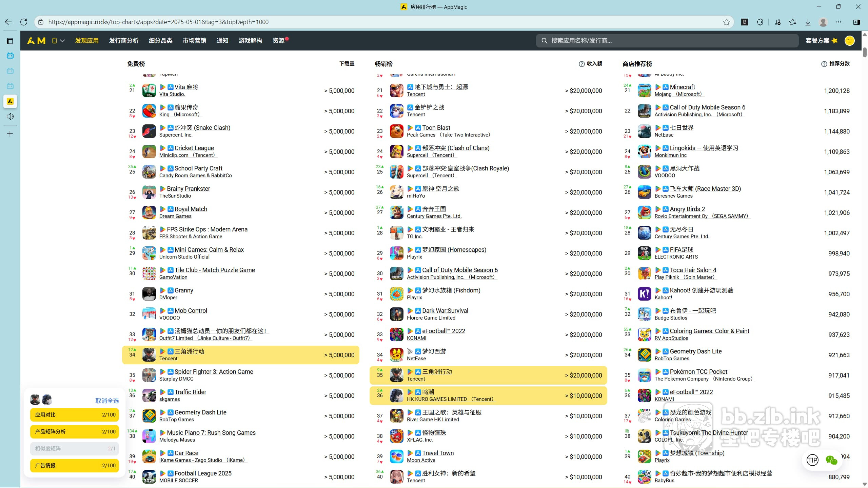Click the TIP round icon
The width and height of the screenshot is (868, 488).
point(812,460)
